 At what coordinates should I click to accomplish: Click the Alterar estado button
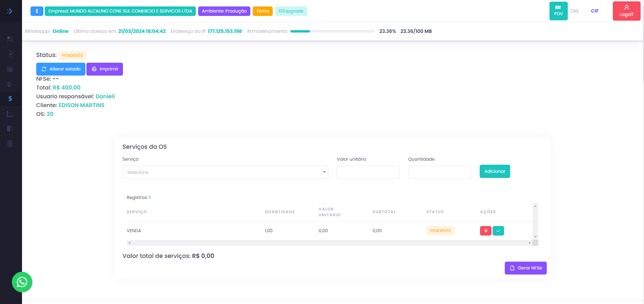(x=61, y=69)
